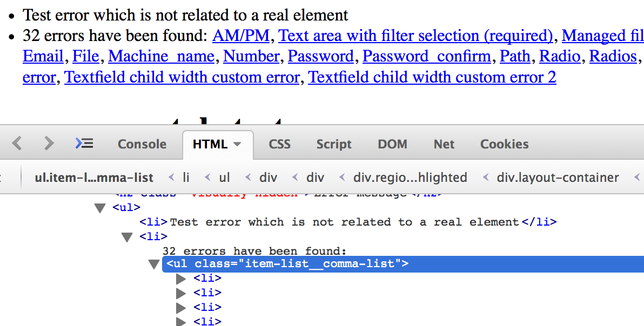Select the div.layout-container breadcrumb item
644x326 pixels.
click(558, 177)
